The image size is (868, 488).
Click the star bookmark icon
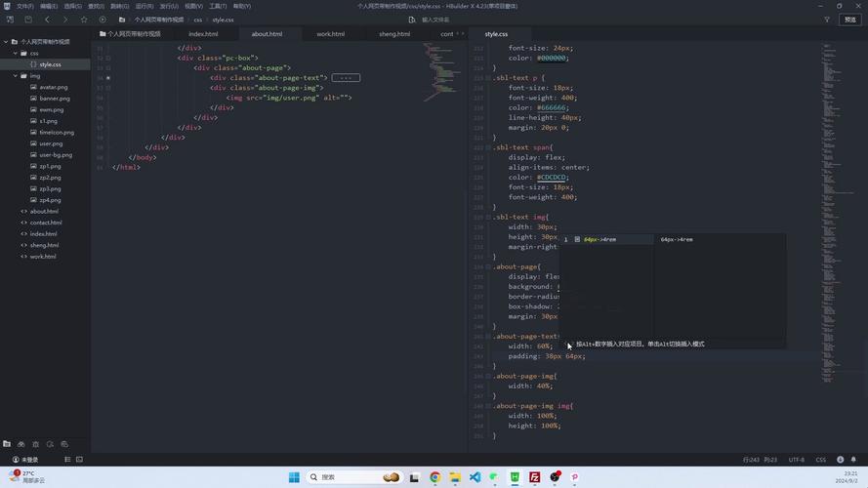(x=84, y=20)
